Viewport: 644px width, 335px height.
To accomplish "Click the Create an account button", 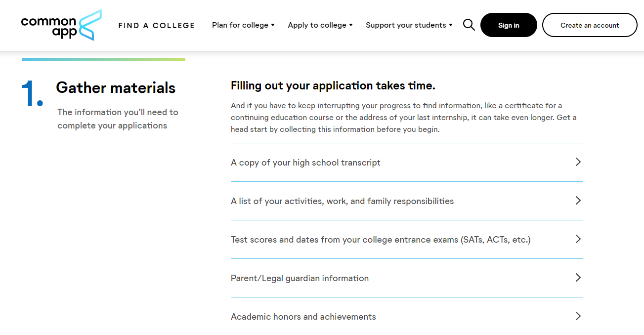I will pos(590,25).
